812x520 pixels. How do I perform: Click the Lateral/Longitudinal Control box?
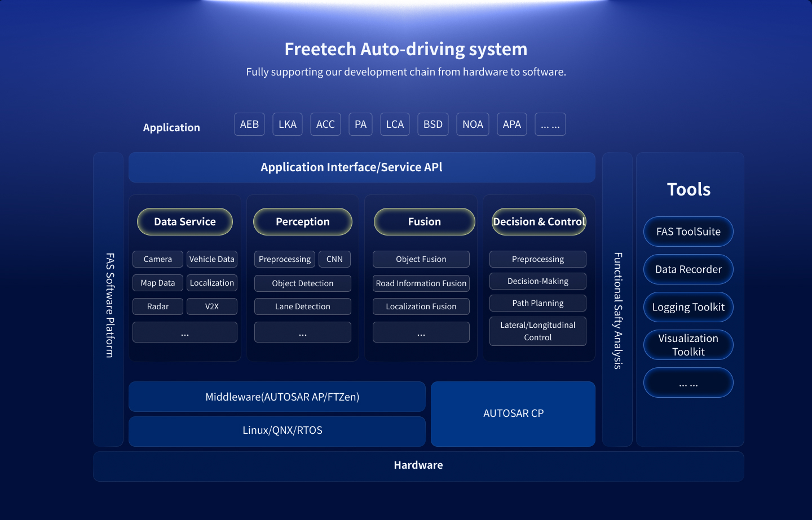[x=538, y=331]
